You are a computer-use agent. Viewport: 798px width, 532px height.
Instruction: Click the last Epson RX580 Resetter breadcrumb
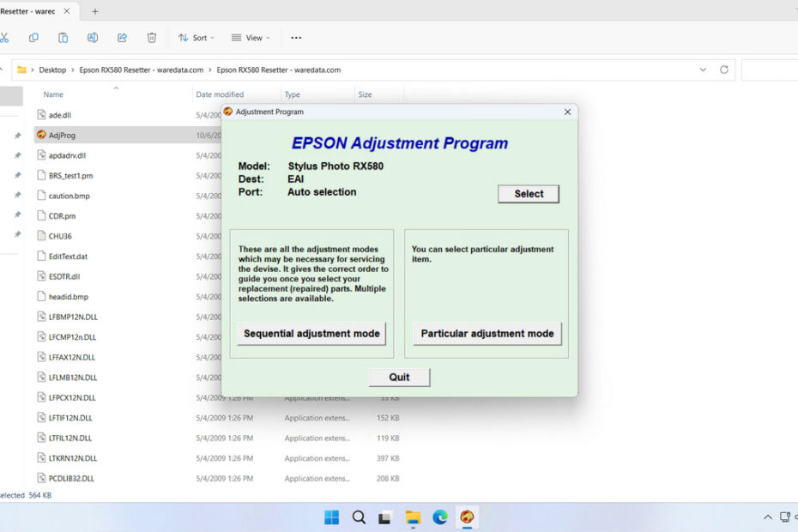click(278, 70)
